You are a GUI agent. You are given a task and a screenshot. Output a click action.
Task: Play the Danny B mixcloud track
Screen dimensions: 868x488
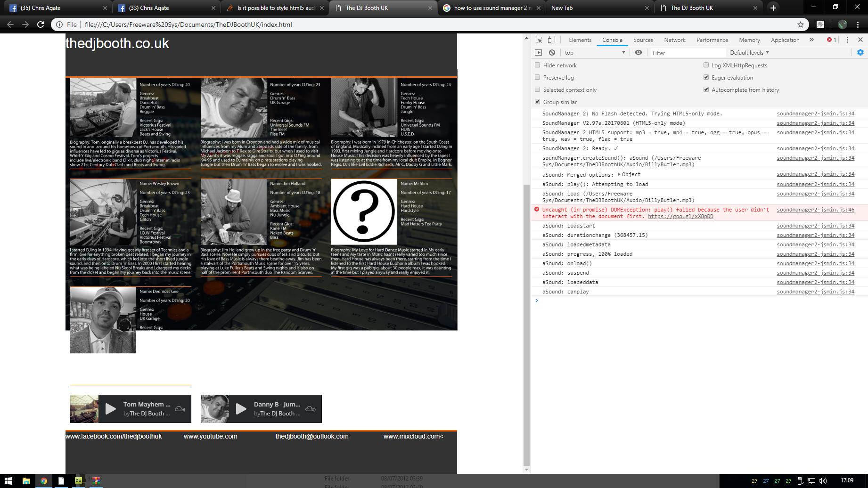pos(241,408)
